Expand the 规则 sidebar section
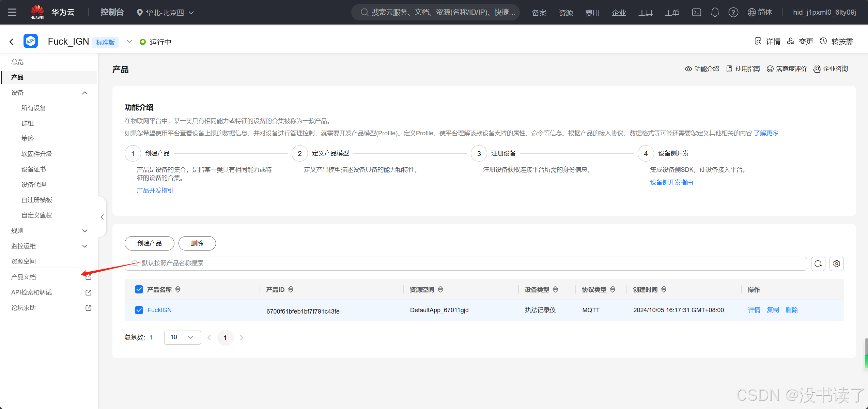The image size is (868, 409). coord(85,231)
